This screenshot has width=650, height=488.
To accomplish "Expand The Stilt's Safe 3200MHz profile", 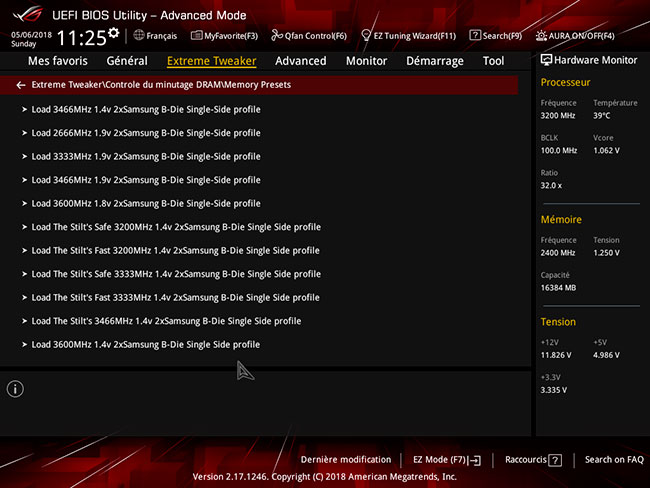I will tap(175, 227).
